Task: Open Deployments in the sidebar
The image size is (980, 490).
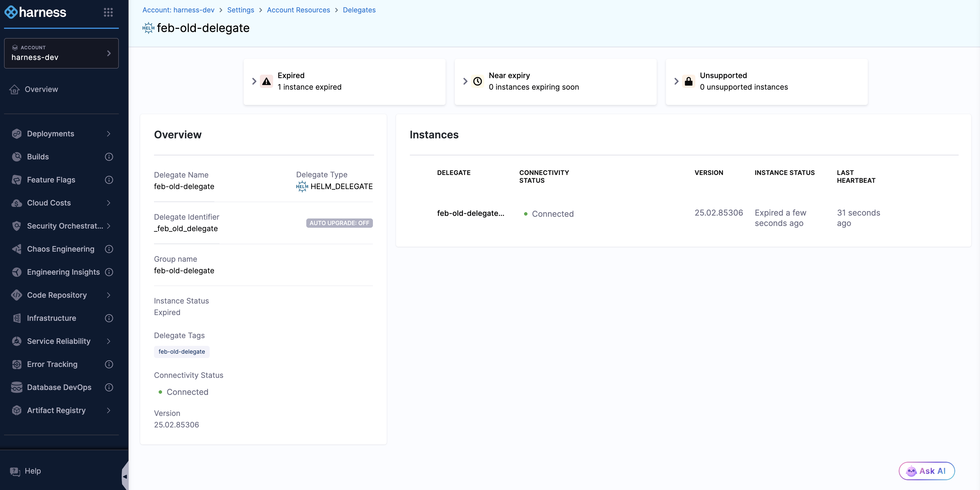Action: [50, 134]
